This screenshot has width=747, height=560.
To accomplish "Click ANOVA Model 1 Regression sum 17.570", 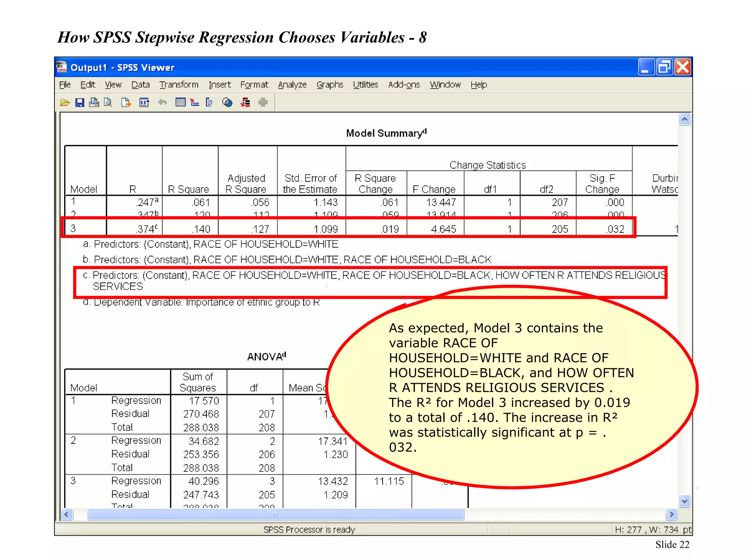I will (204, 401).
